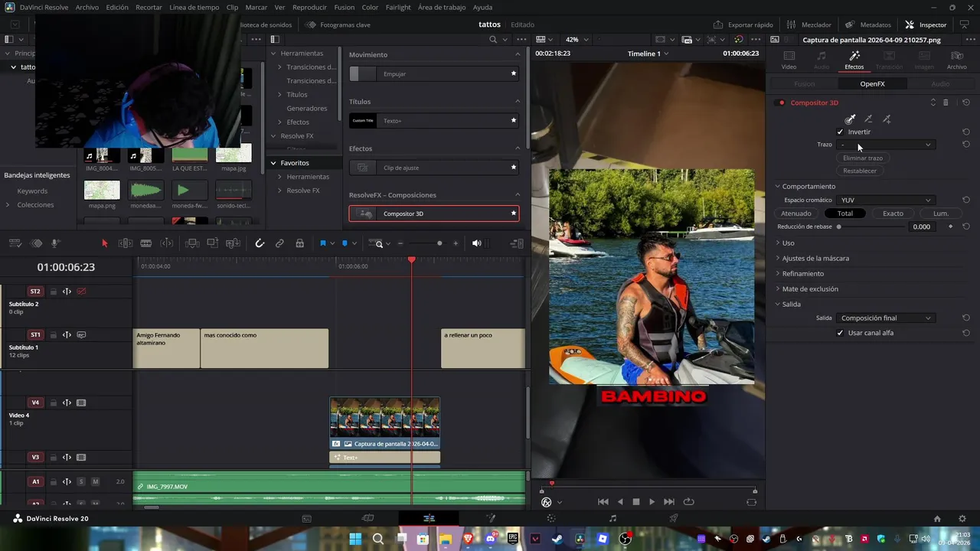
Task: Open viewer zoom 42% dropdown
Action: 577,40
